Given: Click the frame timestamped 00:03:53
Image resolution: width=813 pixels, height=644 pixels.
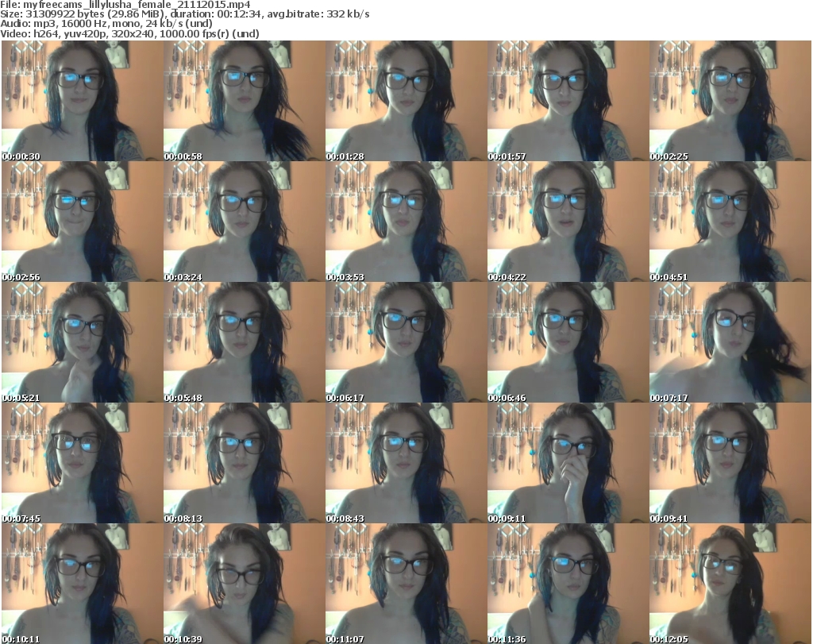Looking at the screenshot, I should click(x=406, y=222).
